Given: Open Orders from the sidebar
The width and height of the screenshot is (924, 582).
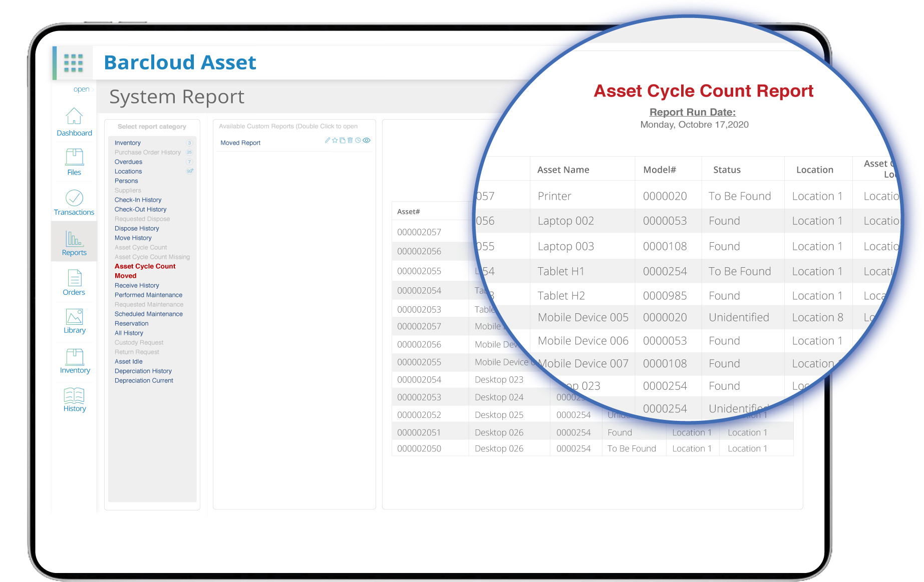Looking at the screenshot, I should 74,282.
